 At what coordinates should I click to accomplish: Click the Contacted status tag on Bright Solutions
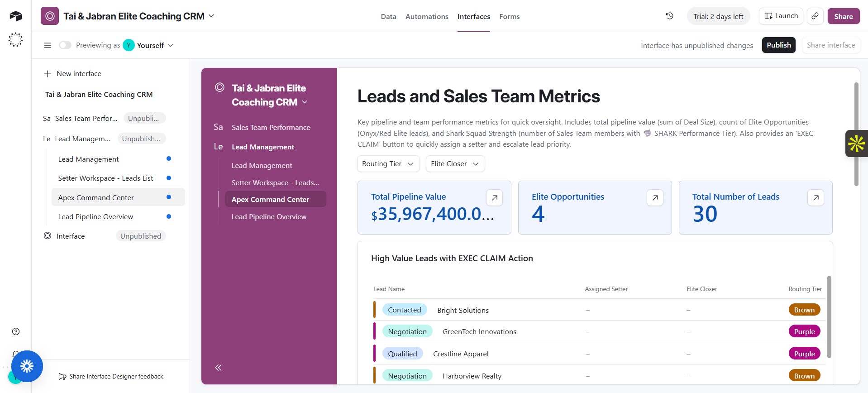point(405,310)
